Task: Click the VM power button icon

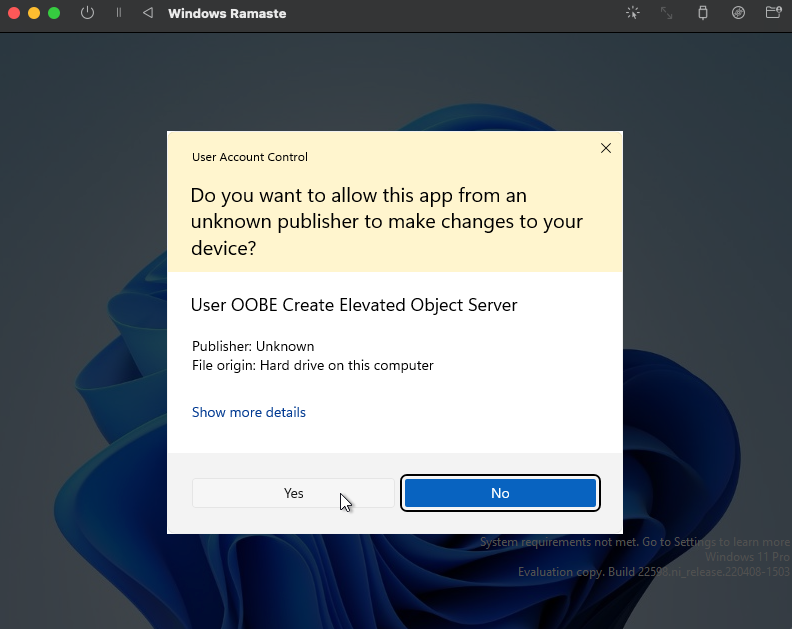Action: pos(87,13)
